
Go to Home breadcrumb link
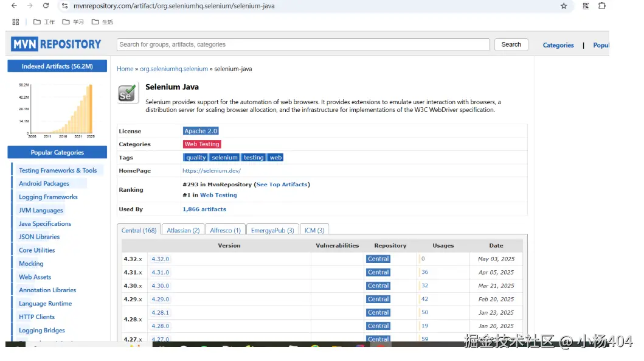coord(125,69)
